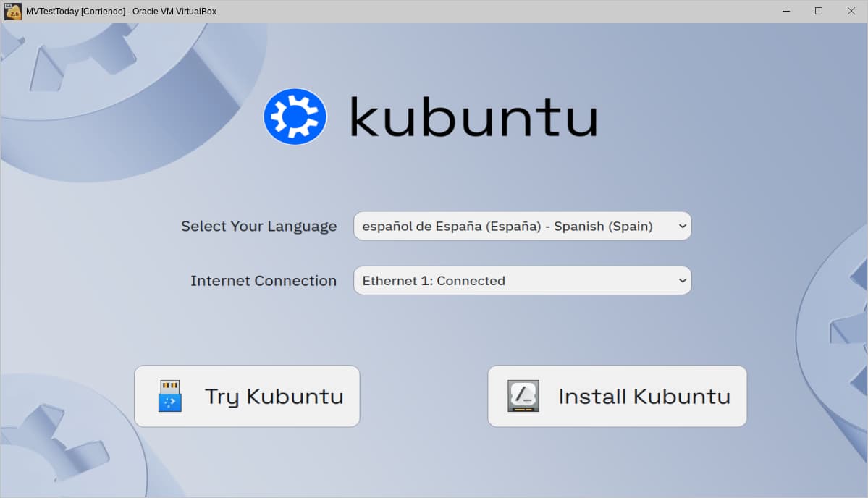The height and width of the screenshot is (498, 868).
Task: Start the live session with Try Kubuntu
Action: pos(247,396)
